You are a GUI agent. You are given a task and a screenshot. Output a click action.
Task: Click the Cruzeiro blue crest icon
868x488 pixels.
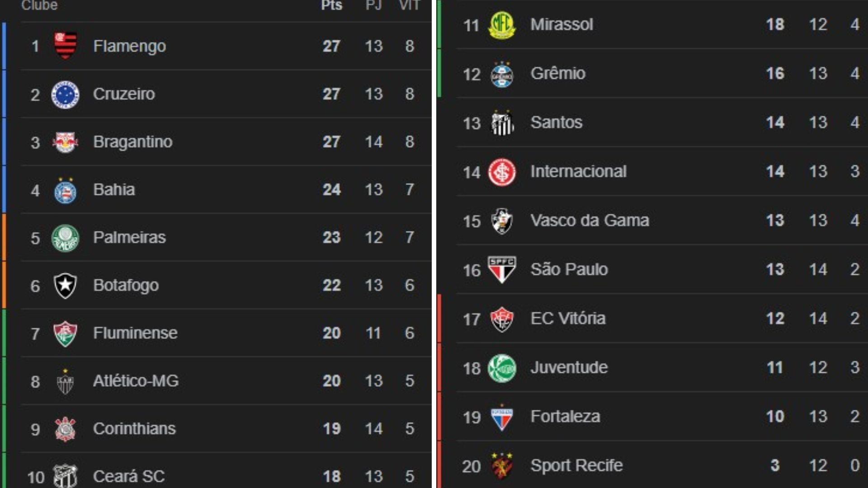coord(65,94)
